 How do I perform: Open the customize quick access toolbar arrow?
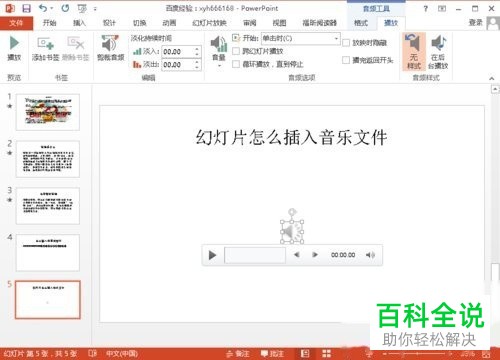[x=95, y=9]
